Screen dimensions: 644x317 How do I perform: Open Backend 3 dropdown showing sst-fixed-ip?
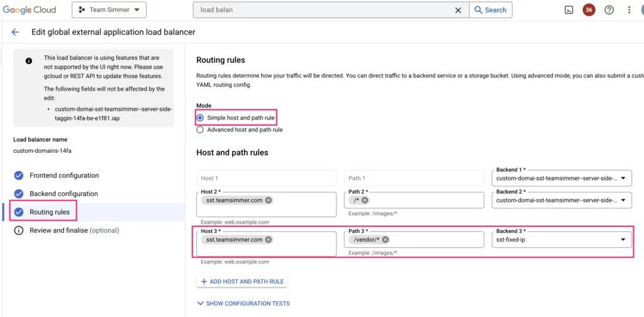623,240
